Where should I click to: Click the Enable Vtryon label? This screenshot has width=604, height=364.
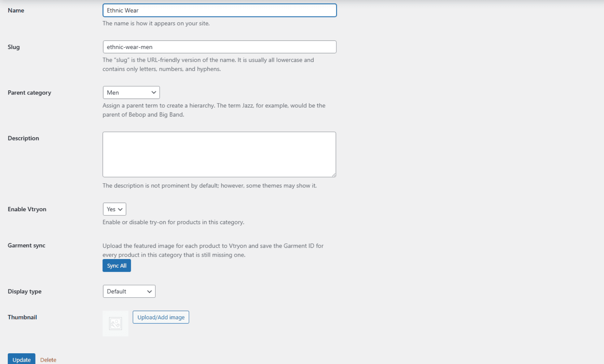click(27, 209)
